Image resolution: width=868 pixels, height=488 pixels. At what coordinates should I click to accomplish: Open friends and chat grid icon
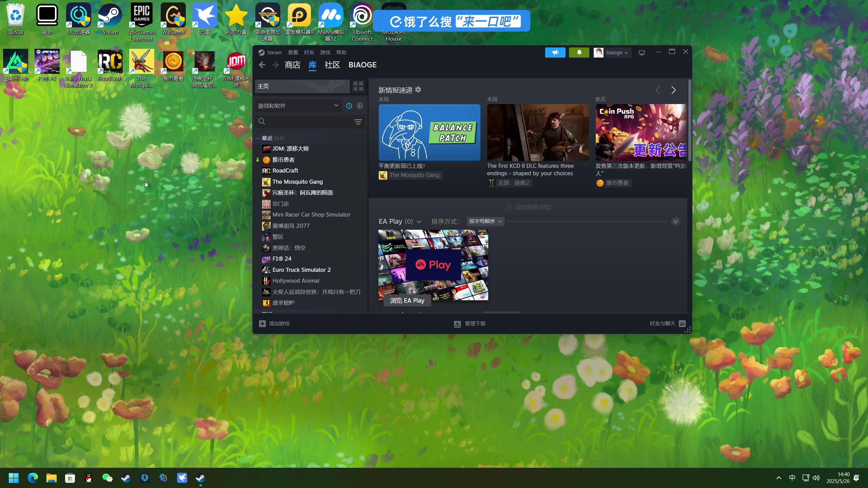point(682,323)
